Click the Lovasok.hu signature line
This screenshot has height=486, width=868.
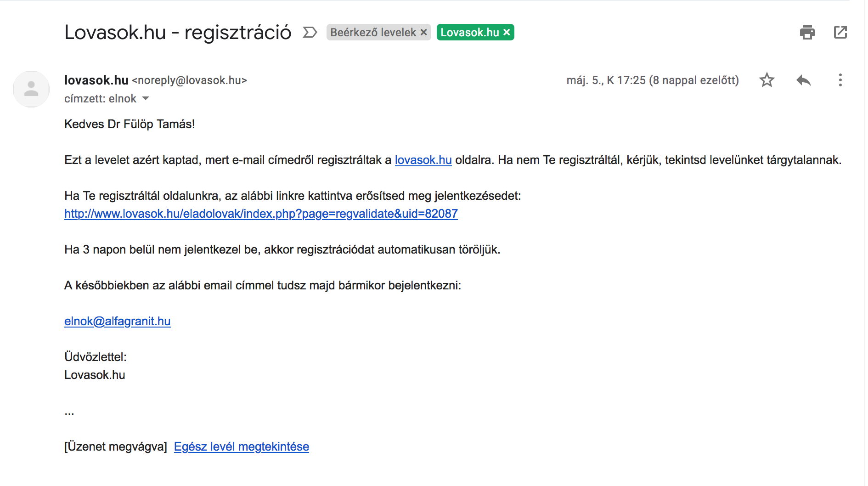coord(95,375)
